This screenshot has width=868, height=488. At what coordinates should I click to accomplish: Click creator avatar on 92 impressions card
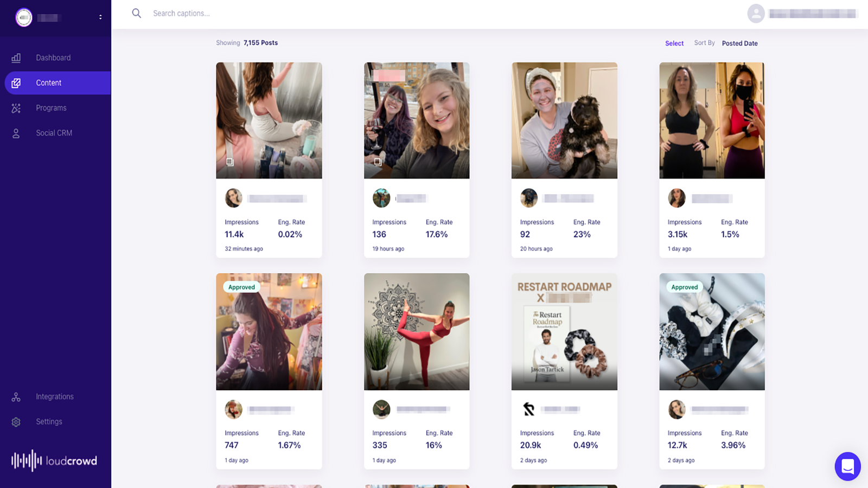pyautogui.click(x=529, y=198)
